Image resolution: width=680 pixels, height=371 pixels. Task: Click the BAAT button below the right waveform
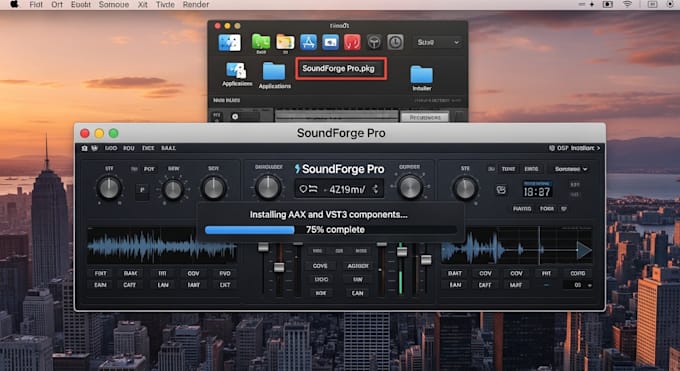pyautogui.click(x=454, y=273)
